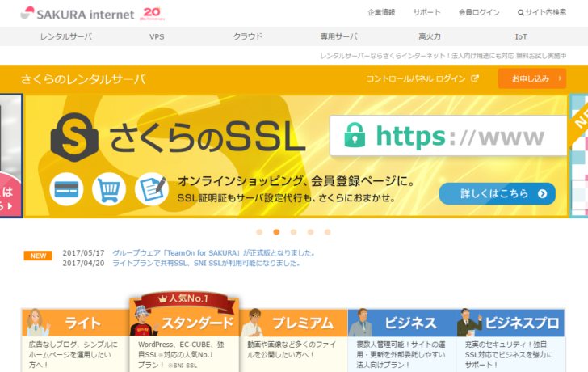The image size is (588, 372).
Task: Click previous banner slide on left edge
Action: point(11,156)
